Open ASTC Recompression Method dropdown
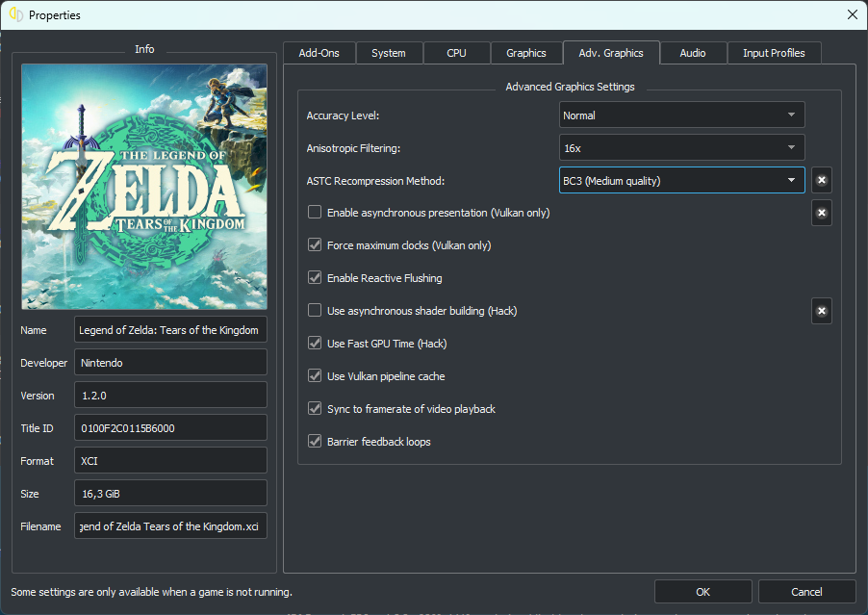This screenshot has height=615, width=868. 681,180
